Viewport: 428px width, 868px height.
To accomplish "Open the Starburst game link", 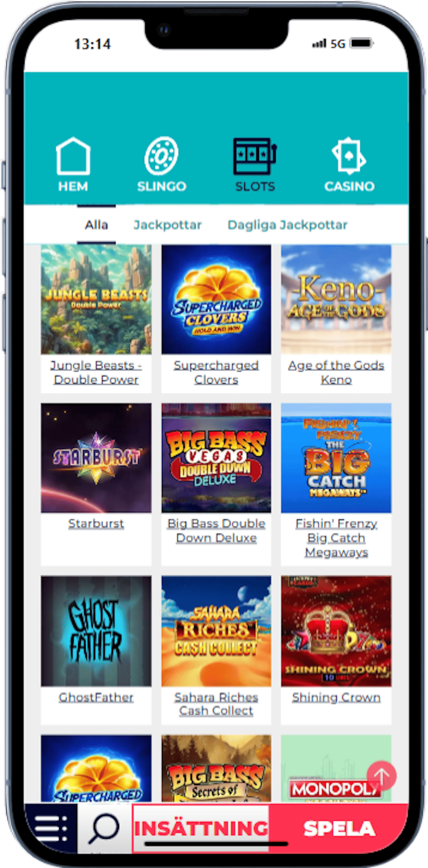I will click(x=96, y=524).
